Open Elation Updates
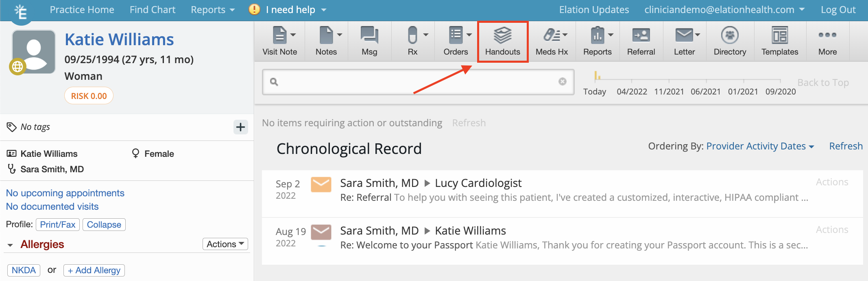Image resolution: width=868 pixels, height=281 pixels. 594,10
